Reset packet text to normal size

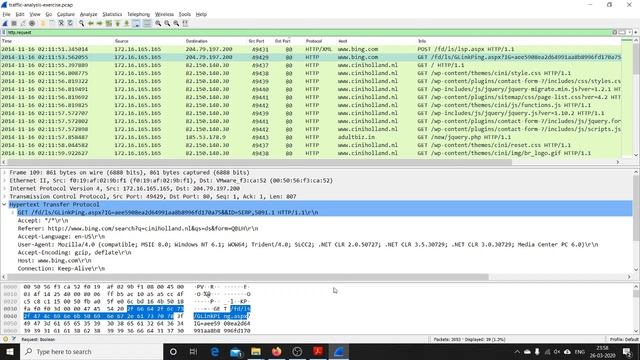pyautogui.click(x=176, y=23)
